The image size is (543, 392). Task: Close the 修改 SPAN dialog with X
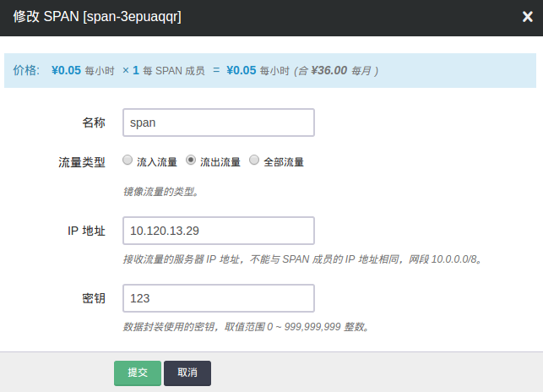pos(528,16)
